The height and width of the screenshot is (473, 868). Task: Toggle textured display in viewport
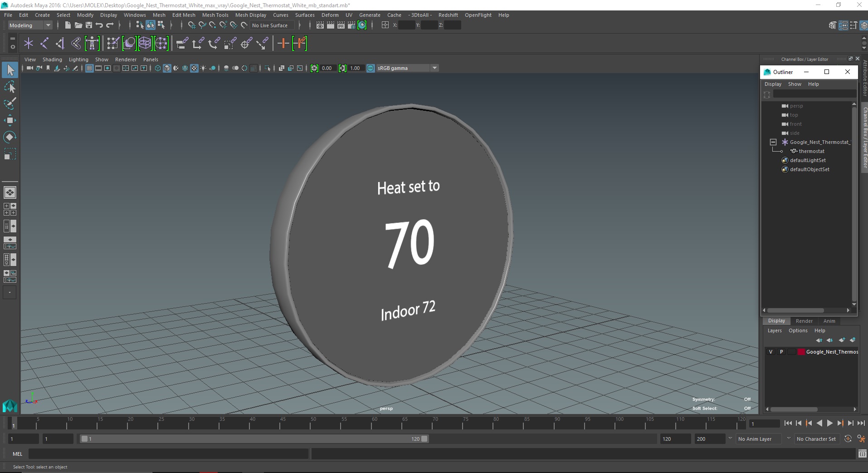pos(194,68)
